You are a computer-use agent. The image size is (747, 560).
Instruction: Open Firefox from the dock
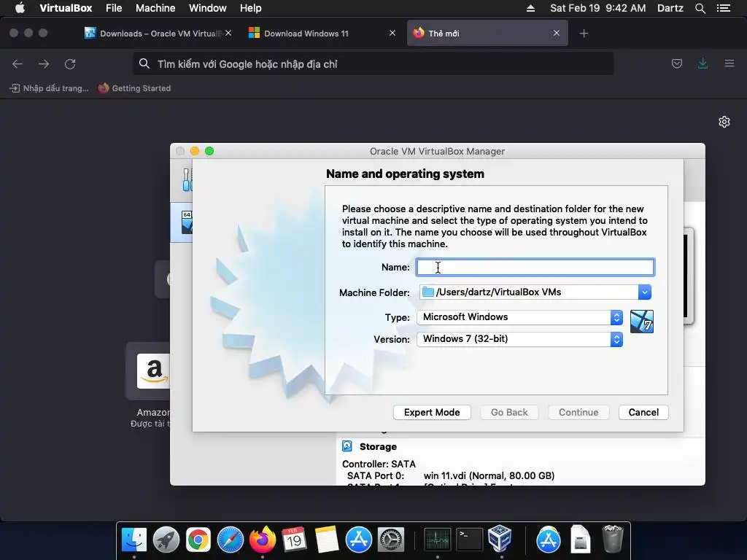click(x=262, y=540)
